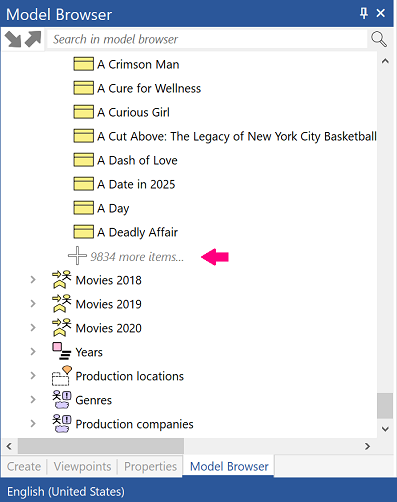Select the A Dash of Love label

pyautogui.click(x=137, y=160)
